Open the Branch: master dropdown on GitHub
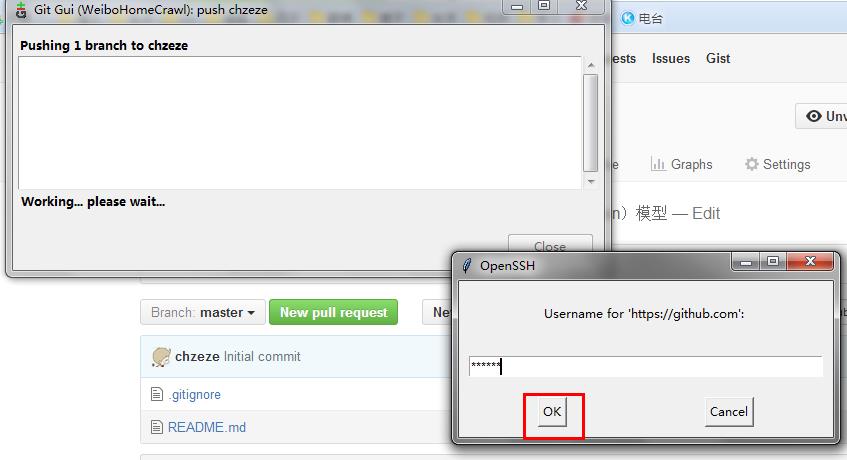This screenshot has width=847, height=460. tap(203, 313)
